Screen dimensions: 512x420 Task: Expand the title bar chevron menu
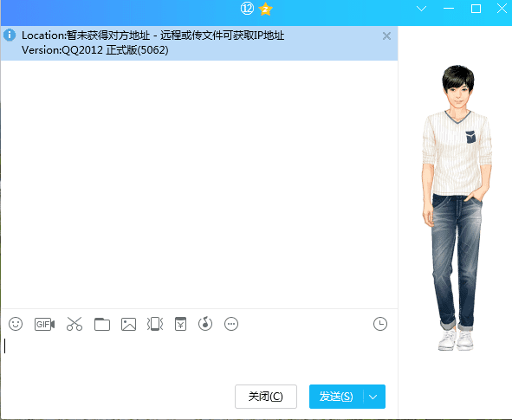coord(422,9)
